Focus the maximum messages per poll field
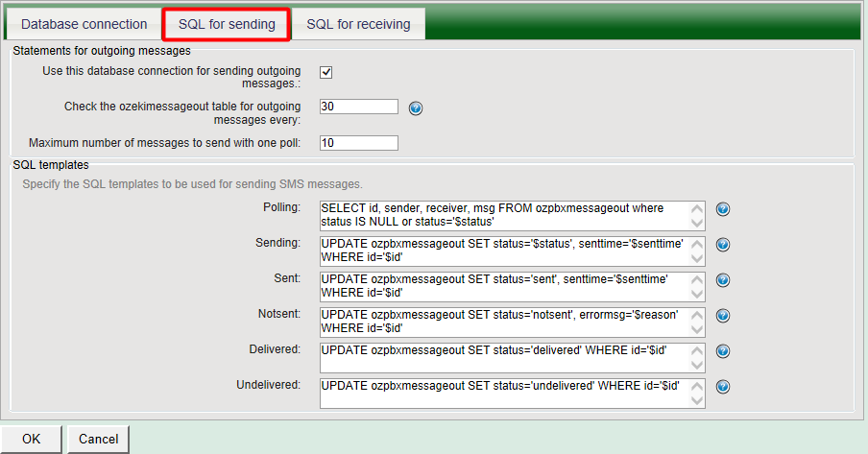The image size is (868, 454). click(x=358, y=143)
